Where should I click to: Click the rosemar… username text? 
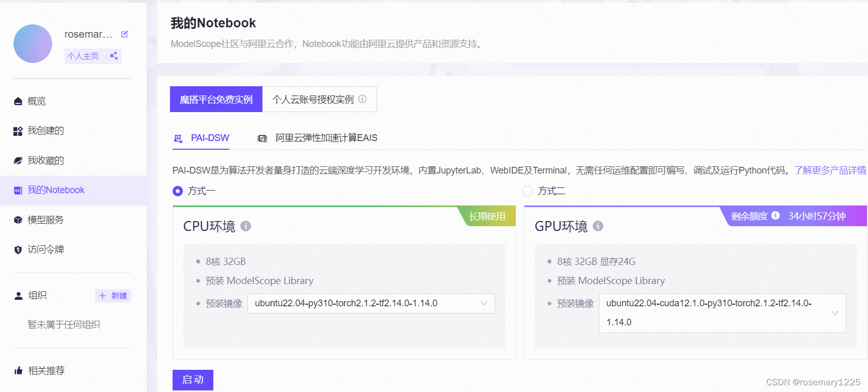pos(88,34)
